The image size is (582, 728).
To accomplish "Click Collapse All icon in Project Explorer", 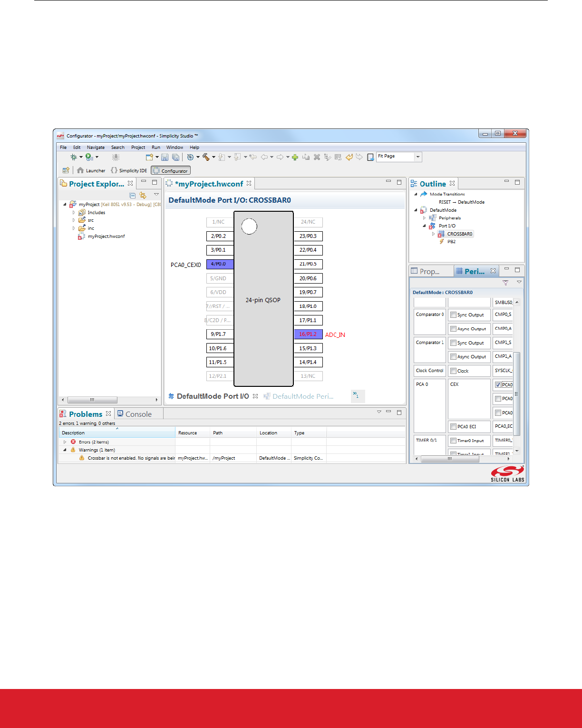I will (133, 196).
